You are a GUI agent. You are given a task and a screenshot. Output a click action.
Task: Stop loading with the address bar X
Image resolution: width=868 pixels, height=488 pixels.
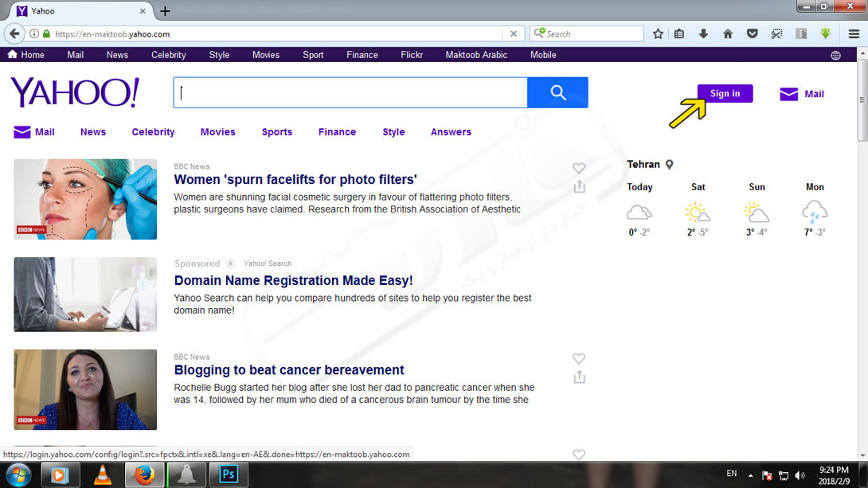coord(513,33)
